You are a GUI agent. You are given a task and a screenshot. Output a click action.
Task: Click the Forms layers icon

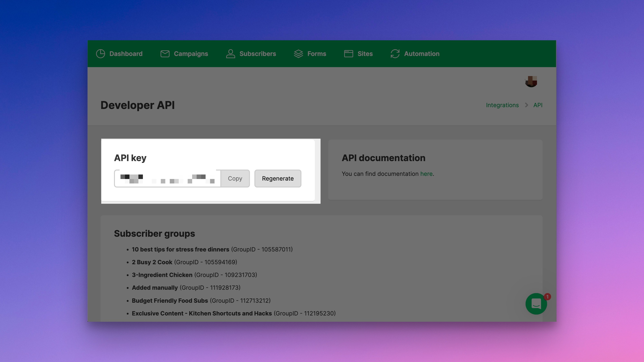click(x=298, y=54)
